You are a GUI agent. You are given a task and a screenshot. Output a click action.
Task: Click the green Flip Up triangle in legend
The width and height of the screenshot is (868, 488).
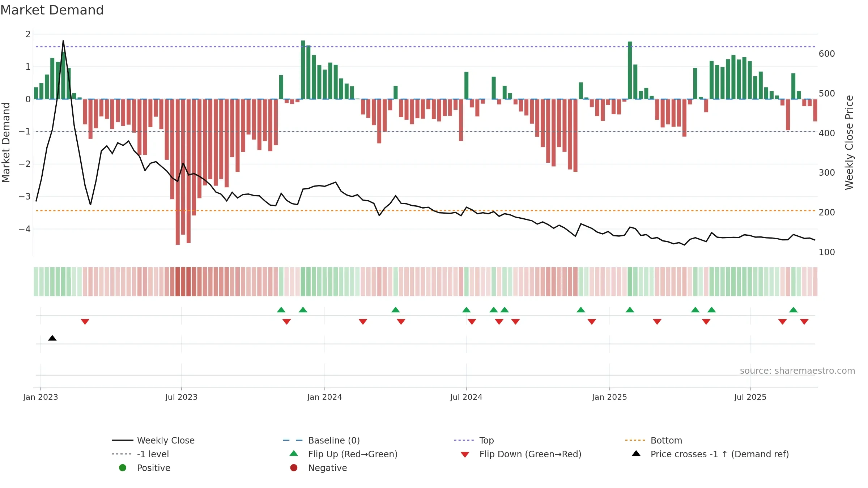[294, 453]
